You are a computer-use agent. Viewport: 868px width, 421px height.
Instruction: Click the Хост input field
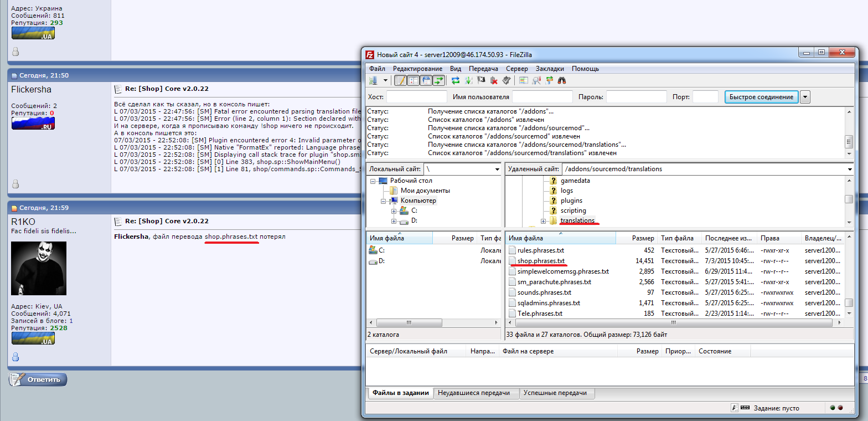[416, 97]
